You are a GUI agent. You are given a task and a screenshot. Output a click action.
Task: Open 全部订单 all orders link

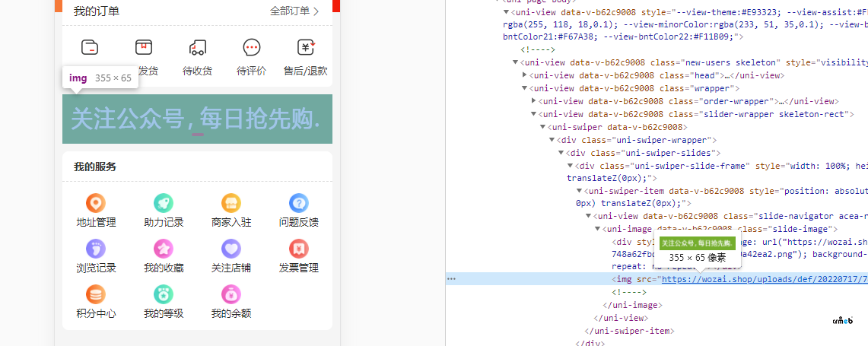click(294, 11)
